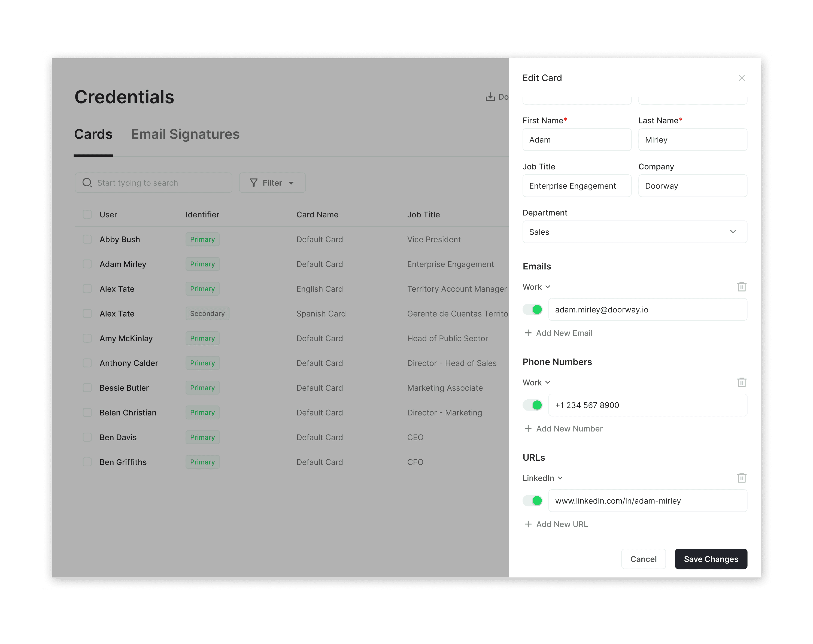Click the Ben Griffiths user name

[123, 462]
